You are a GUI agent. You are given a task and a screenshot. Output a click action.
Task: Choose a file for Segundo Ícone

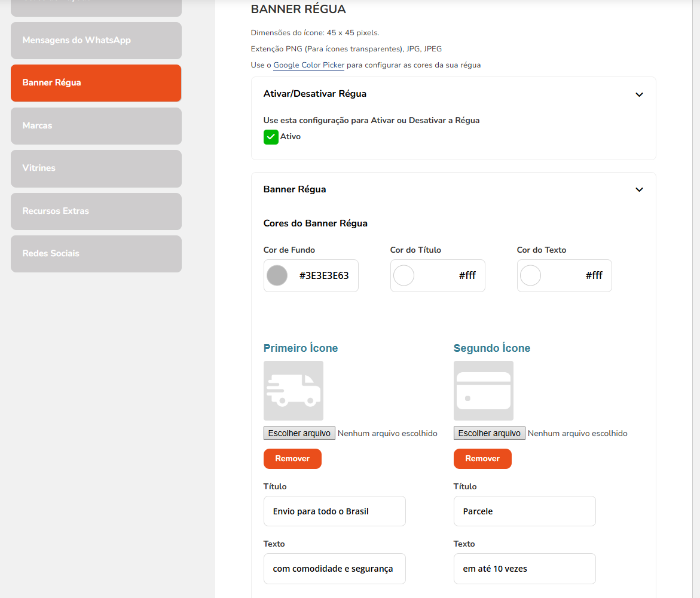(489, 433)
